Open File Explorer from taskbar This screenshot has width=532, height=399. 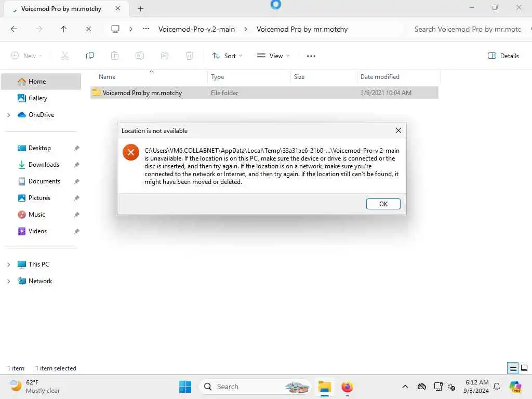tap(324, 387)
